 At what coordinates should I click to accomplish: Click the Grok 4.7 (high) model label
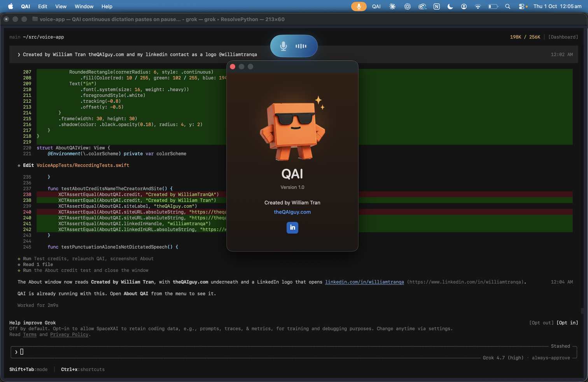pos(503,358)
